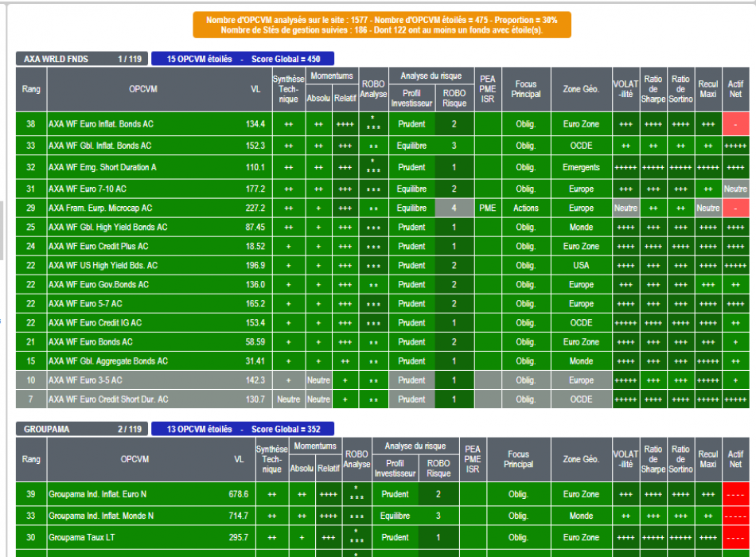Click the Absolu momentum header in AXA table
Viewport: 756px width, 557px height.
coord(318,99)
